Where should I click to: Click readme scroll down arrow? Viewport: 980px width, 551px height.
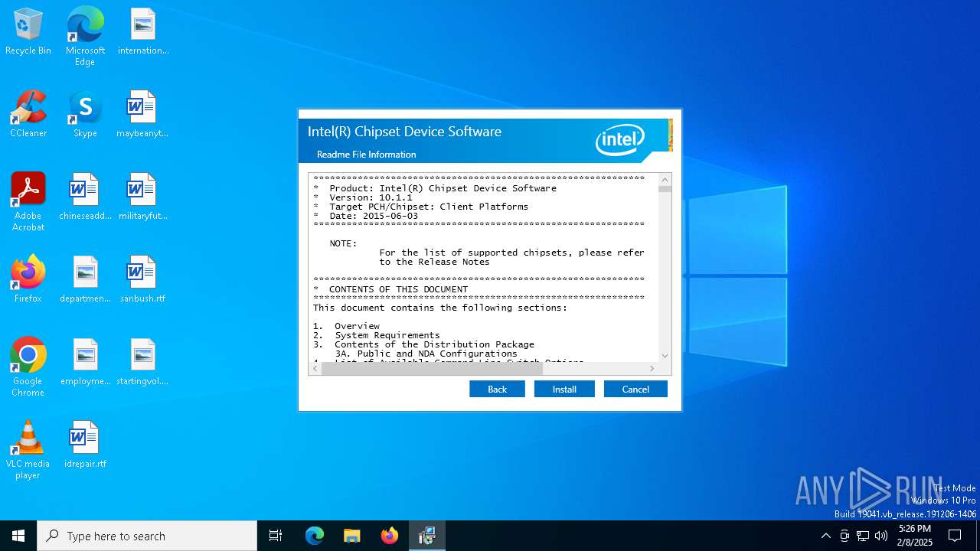click(x=665, y=356)
